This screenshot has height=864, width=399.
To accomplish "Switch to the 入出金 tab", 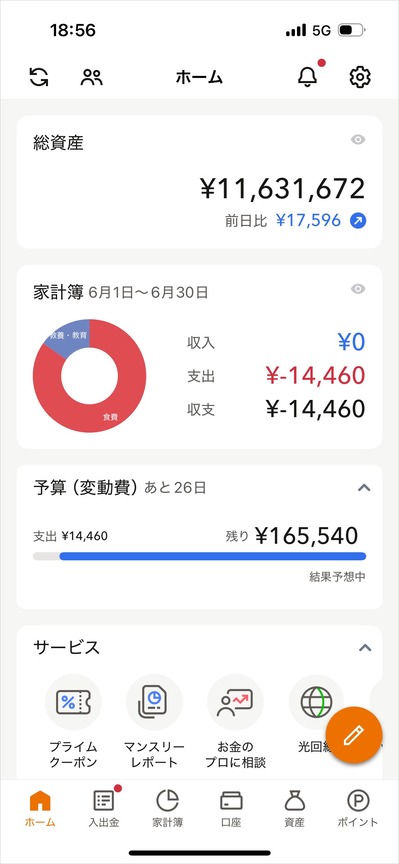I will tap(104, 808).
